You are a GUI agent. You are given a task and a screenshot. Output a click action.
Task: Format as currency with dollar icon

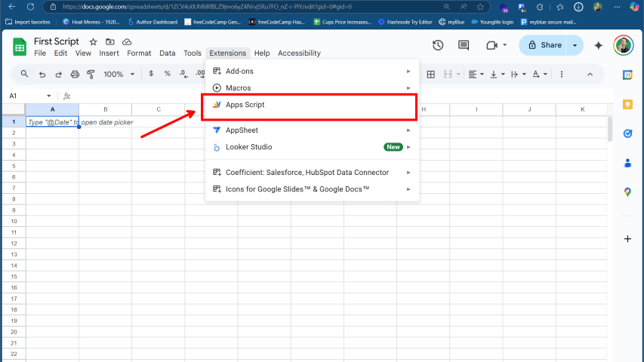coord(151,74)
